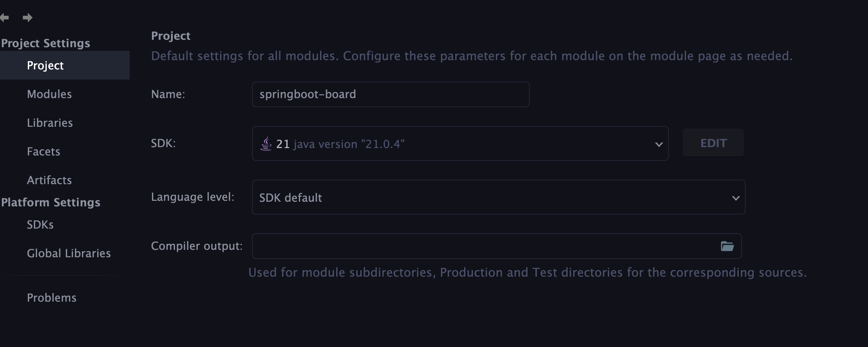This screenshot has width=868, height=347.
Task: Open the Language level dropdown arrow
Action: 736,198
